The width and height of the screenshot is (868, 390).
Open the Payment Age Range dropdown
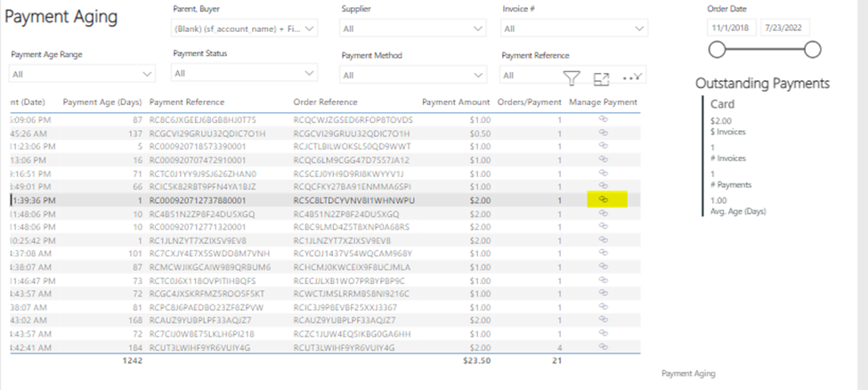pyautogui.click(x=147, y=74)
